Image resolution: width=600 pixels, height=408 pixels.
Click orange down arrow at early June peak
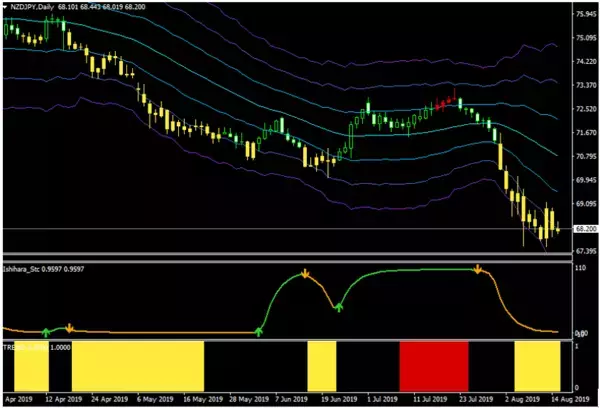pyautogui.click(x=306, y=272)
